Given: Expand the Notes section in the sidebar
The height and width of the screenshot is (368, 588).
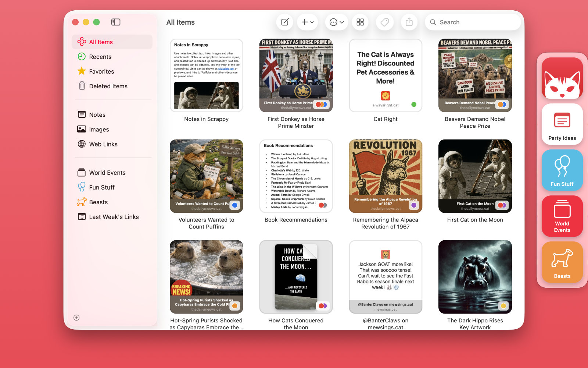Looking at the screenshot, I should (97, 114).
